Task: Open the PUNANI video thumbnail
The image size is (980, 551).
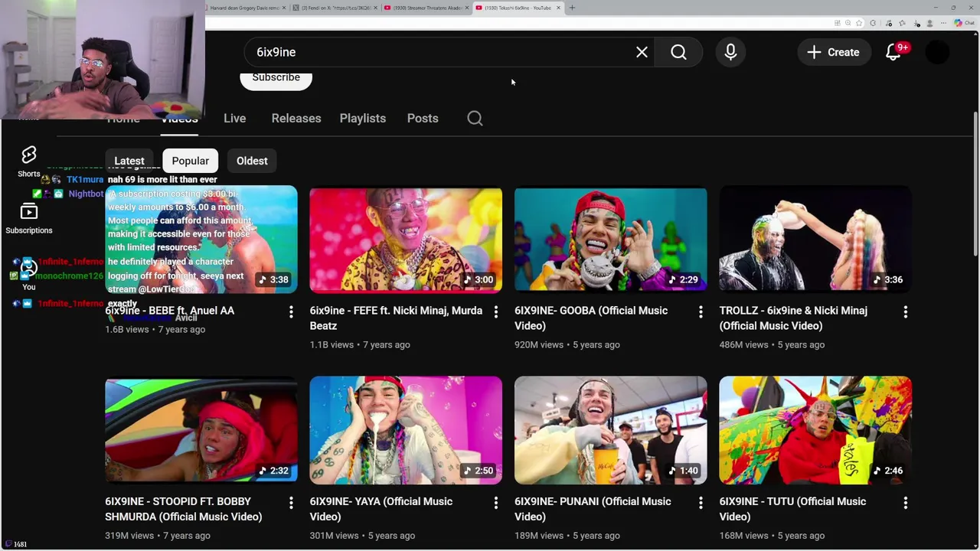Action: [x=611, y=430]
